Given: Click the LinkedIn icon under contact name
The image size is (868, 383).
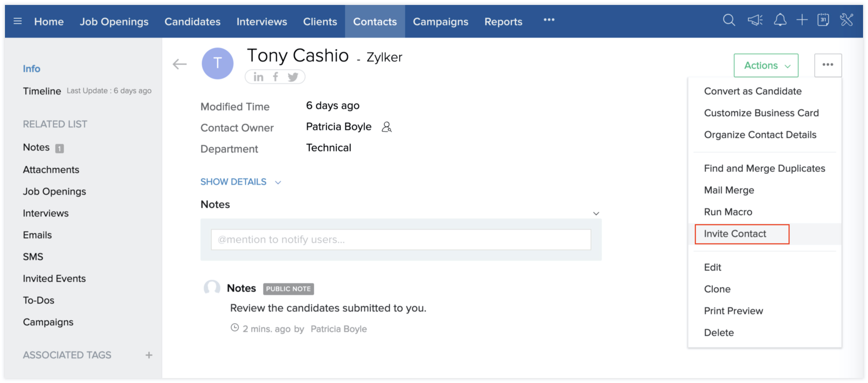Looking at the screenshot, I should click(x=258, y=77).
